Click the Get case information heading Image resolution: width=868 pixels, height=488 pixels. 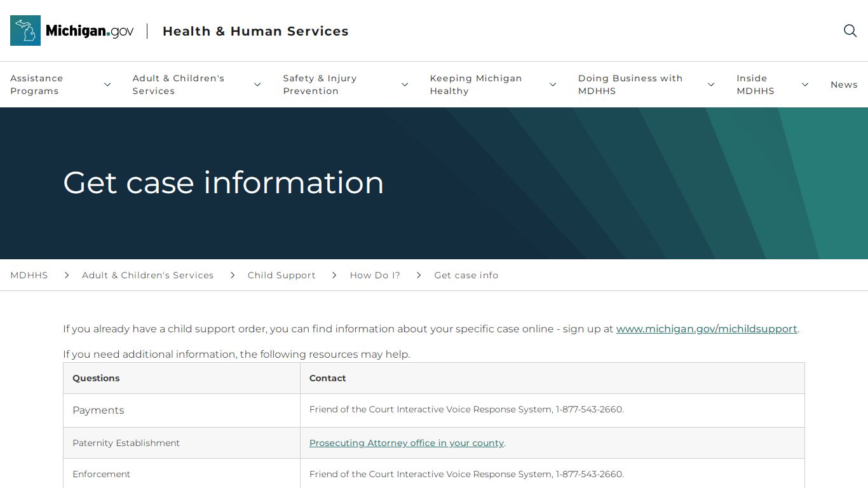(x=224, y=183)
